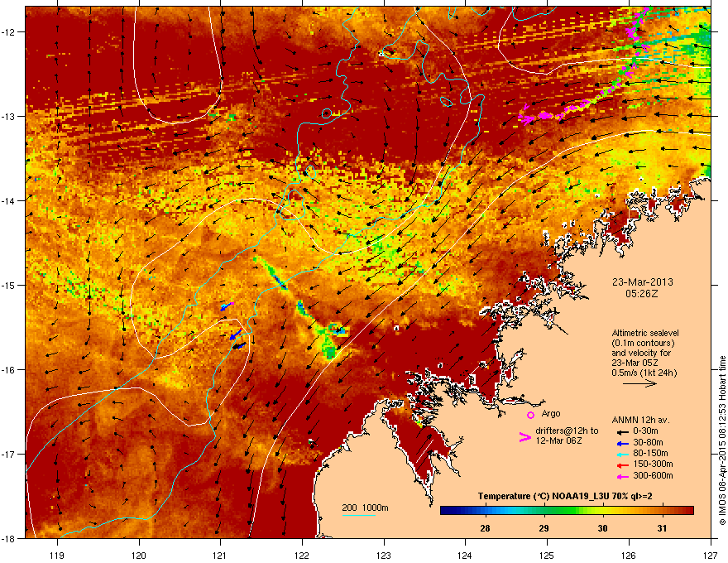This screenshot has width=728, height=563.
Task: Click the 'ANMN 12h av.' heading
Action: (640, 420)
